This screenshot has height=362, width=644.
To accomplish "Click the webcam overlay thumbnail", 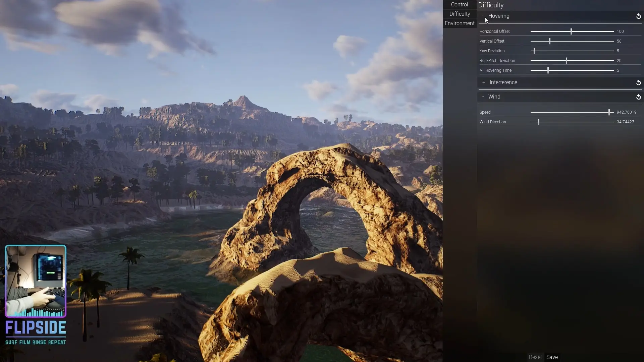I will (x=36, y=281).
